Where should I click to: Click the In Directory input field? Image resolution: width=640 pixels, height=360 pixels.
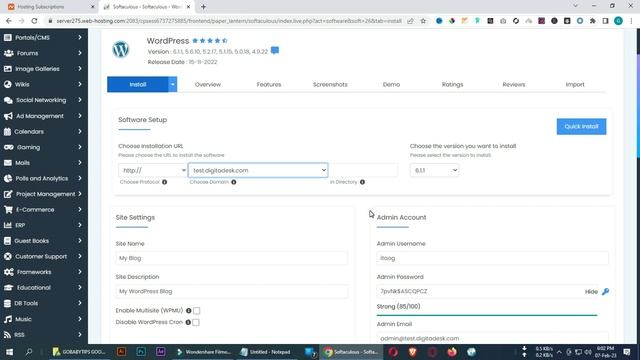tap(362, 170)
